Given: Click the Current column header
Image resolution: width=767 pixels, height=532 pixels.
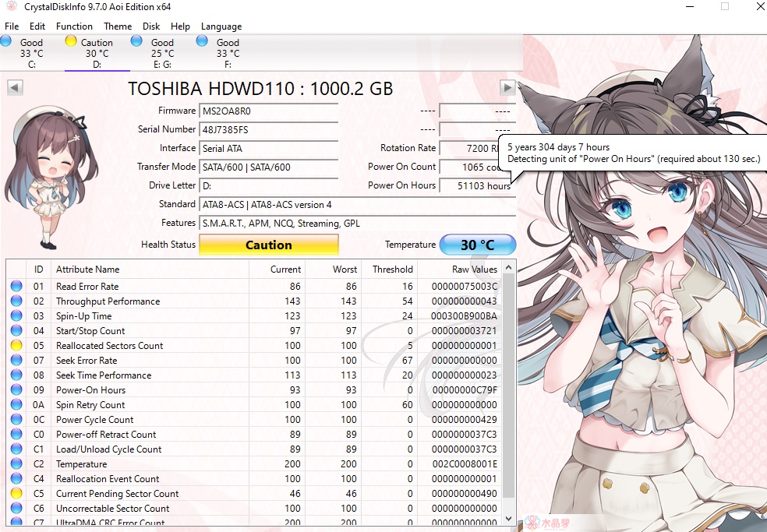Looking at the screenshot, I should pos(277,270).
